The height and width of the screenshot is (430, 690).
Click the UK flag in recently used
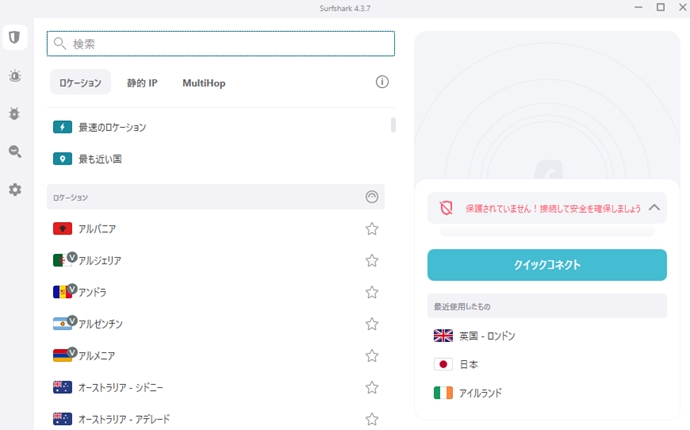click(443, 336)
